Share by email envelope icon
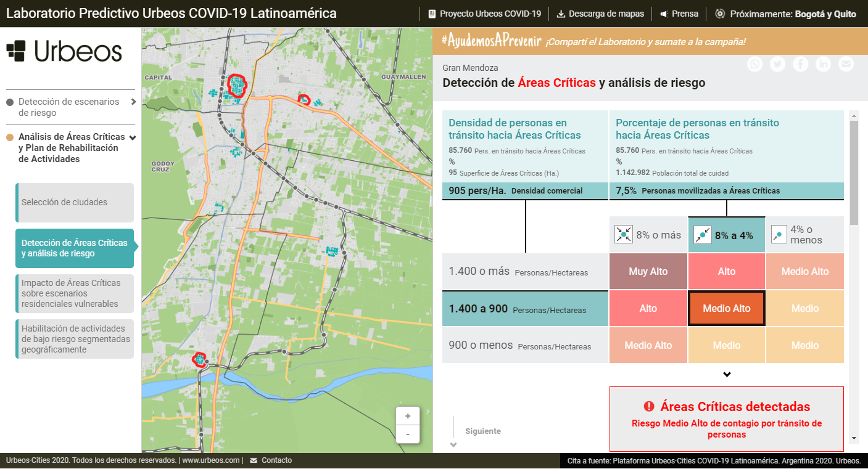This screenshot has height=469, width=868. (x=846, y=64)
